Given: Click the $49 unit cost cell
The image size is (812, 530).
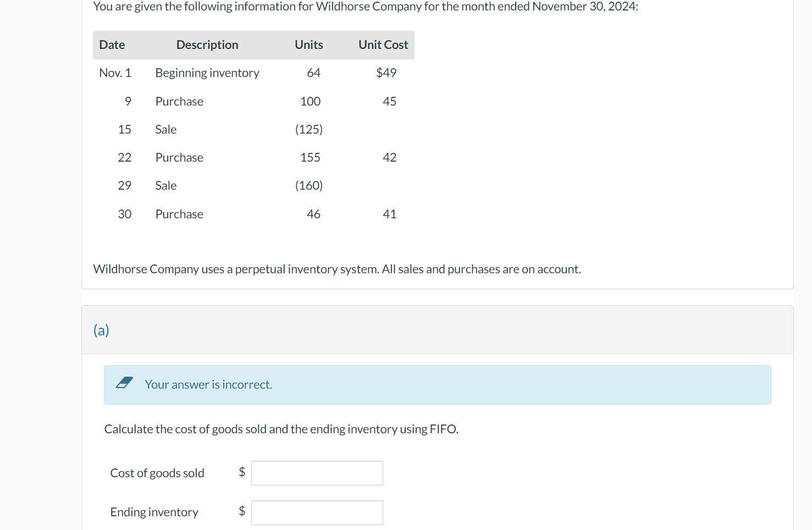Looking at the screenshot, I should point(386,73).
